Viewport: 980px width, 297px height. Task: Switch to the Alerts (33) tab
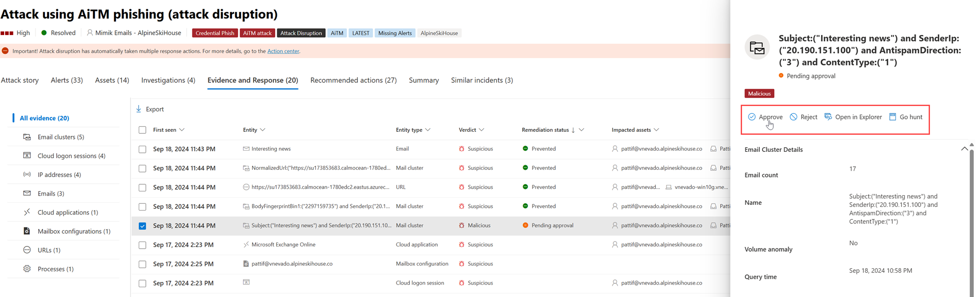[x=67, y=80]
